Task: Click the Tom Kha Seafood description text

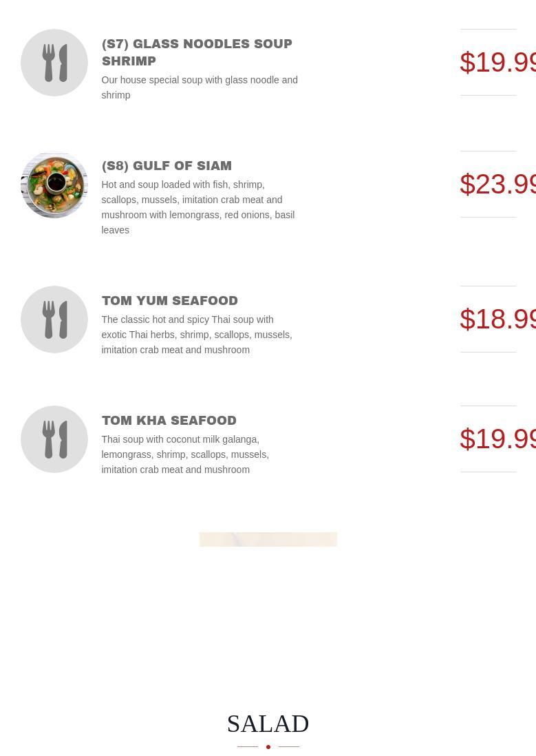Action: pyautogui.click(x=185, y=454)
